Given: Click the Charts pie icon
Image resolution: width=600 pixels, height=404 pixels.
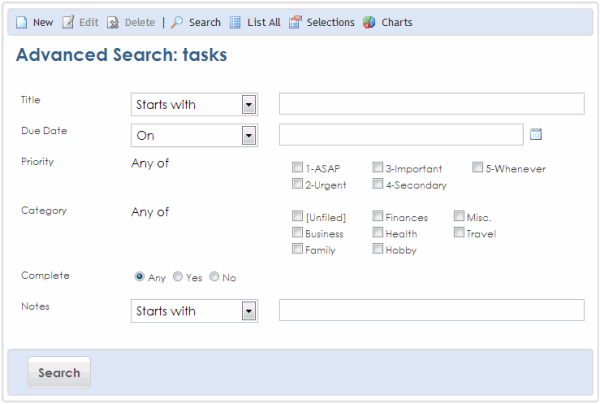Looking at the screenshot, I should 369,22.
